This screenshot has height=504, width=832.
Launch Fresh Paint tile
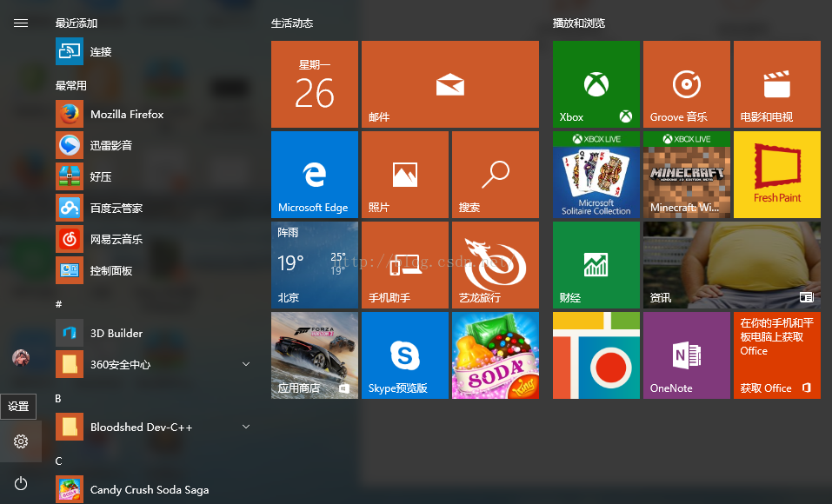(x=777, y=175)
